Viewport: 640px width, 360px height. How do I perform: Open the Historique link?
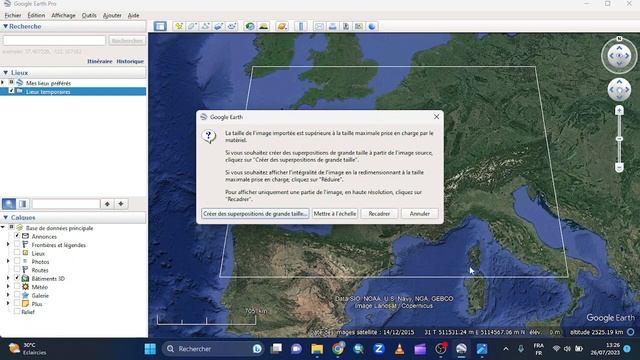[130, 61]
